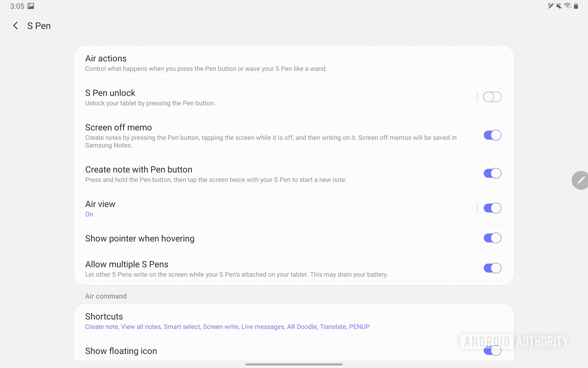
Task: Tap the Wi-Fi status icon
Action: tap(567, 6)
